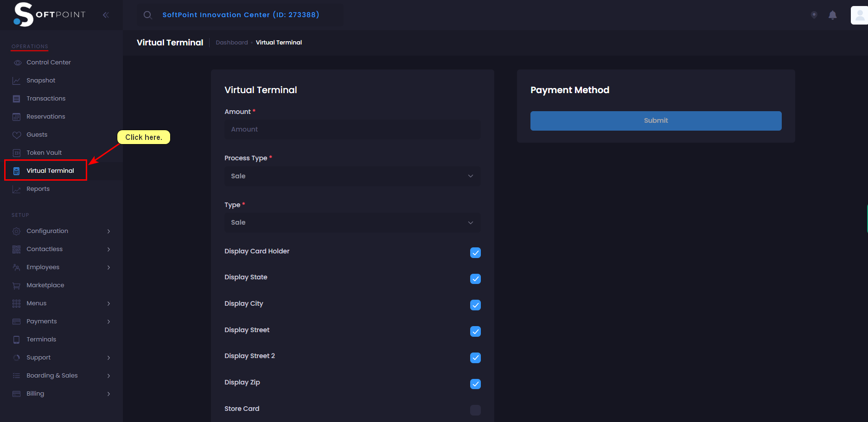Expand Billing submenu chevron
Viewport: 868px width, 422px height.
click(108, 394)
